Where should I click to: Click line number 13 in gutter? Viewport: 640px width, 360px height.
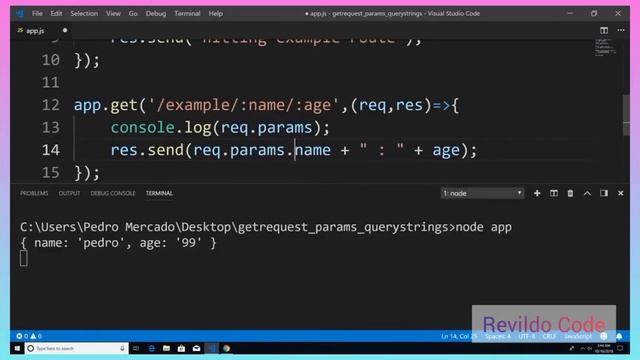pos(51,128)
